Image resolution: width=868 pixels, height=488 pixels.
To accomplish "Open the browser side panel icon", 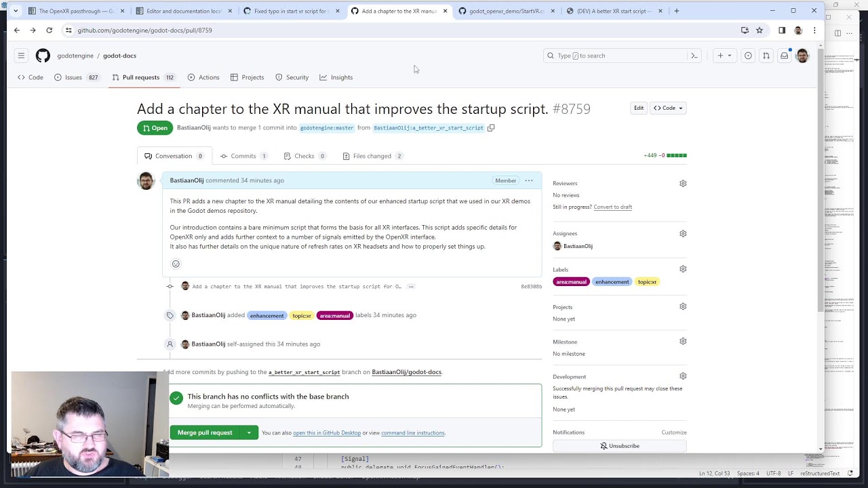I will coord(782,30).
